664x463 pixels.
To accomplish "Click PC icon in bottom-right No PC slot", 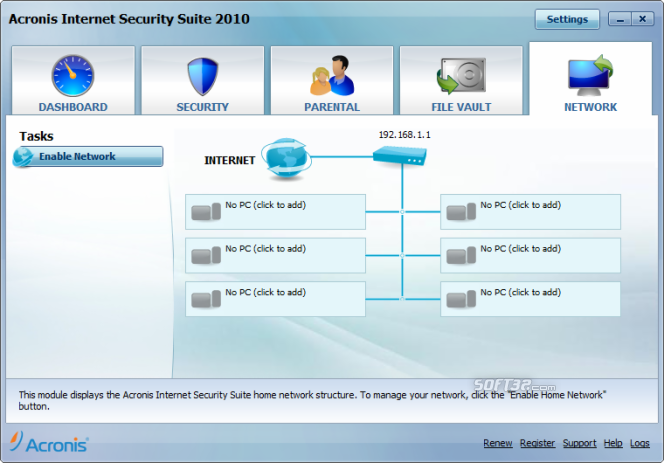I will (461, 299).
